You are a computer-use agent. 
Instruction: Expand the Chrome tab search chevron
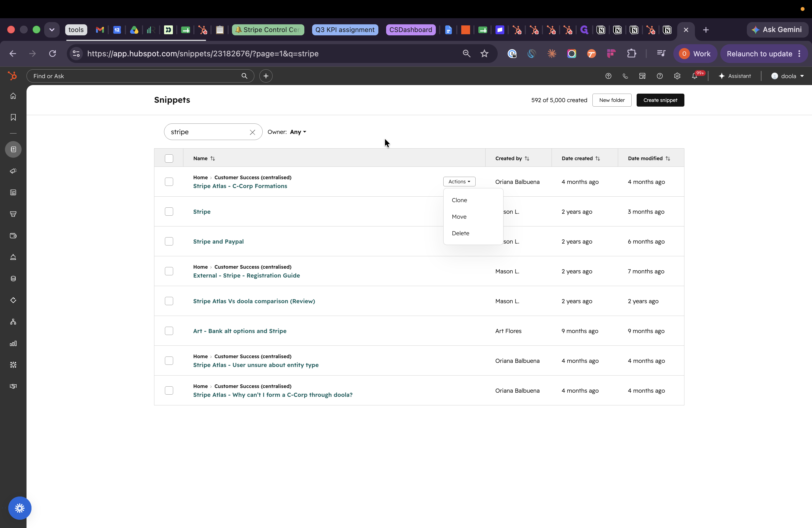52,30
